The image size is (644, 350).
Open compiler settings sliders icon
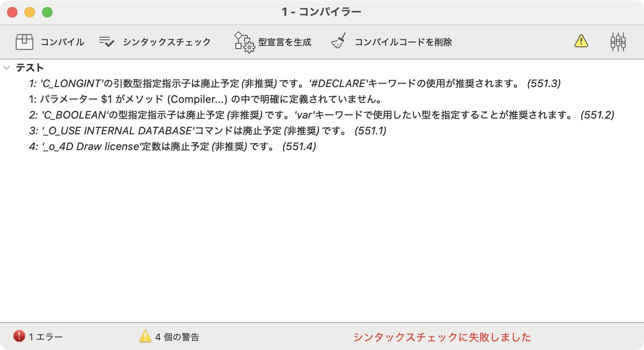618,42
